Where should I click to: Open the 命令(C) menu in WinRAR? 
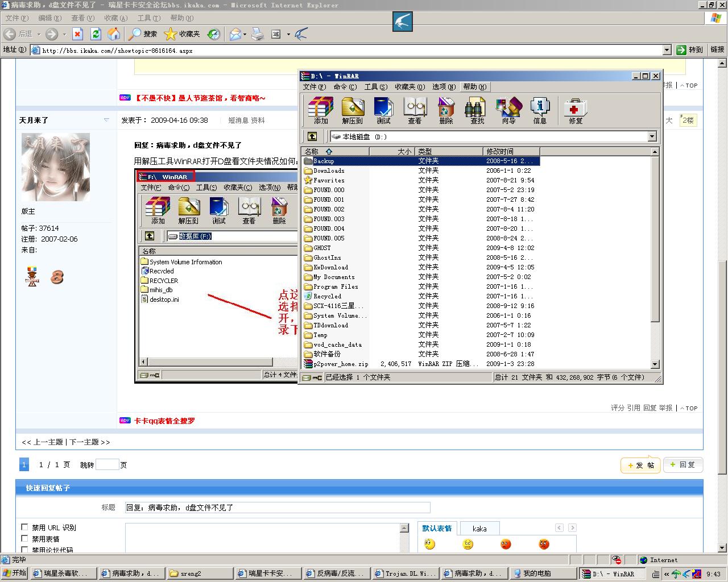pos(345,87)
